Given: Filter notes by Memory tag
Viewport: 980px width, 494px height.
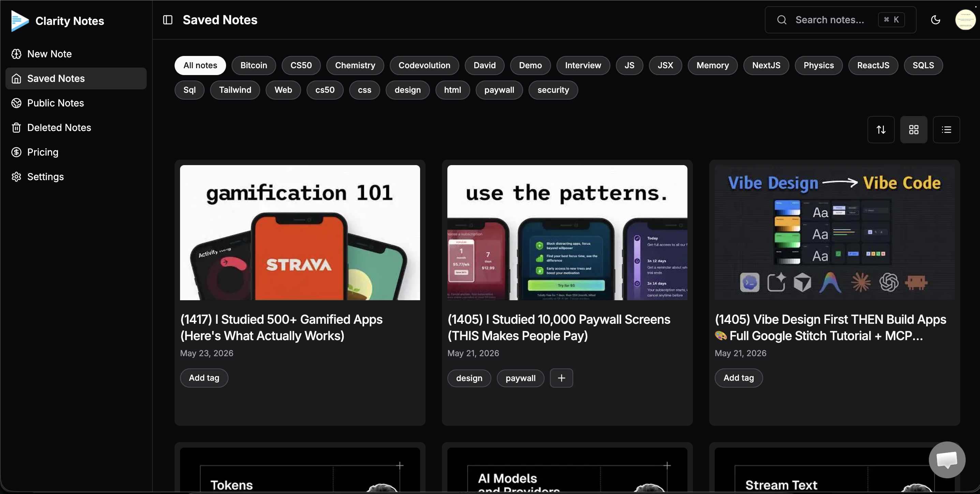Looking at the screenshot, I should 713,66.
